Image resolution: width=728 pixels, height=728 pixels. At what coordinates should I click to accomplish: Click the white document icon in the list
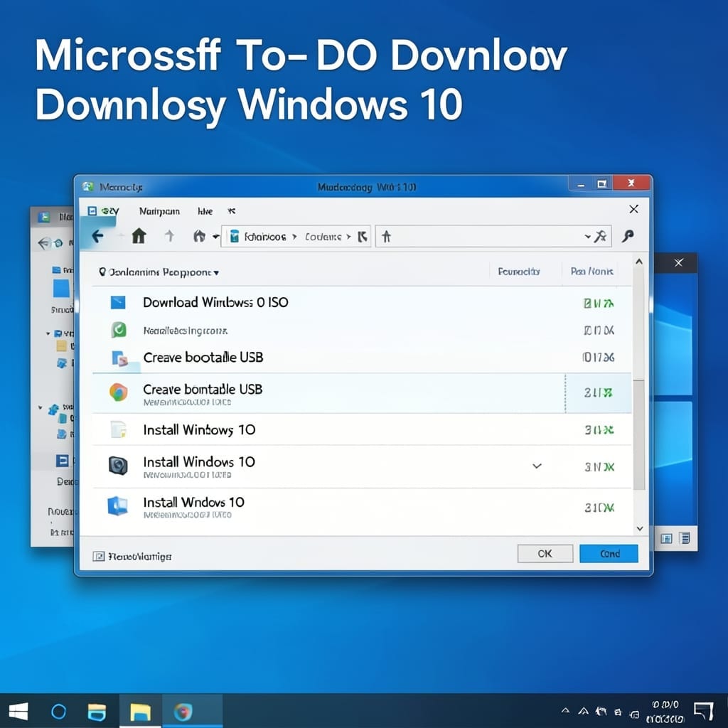point(119,429)
